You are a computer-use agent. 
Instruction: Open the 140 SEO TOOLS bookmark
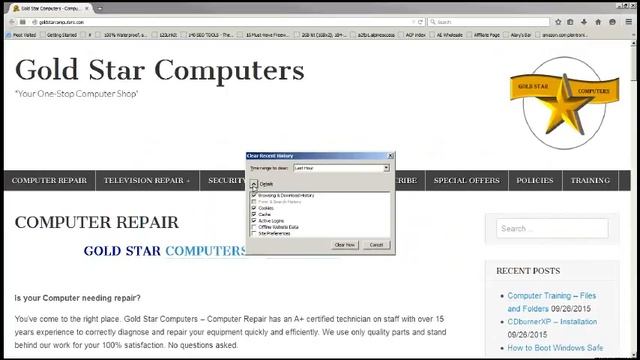coord(207,35)
